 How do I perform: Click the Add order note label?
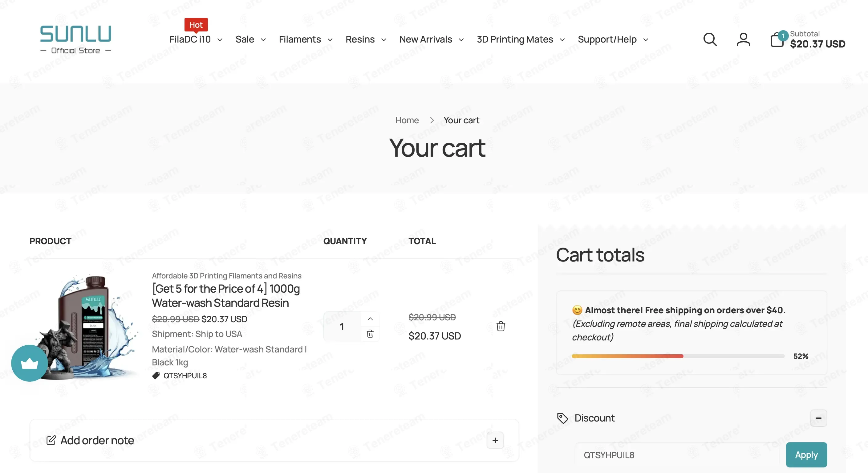(x=97, y=440)
